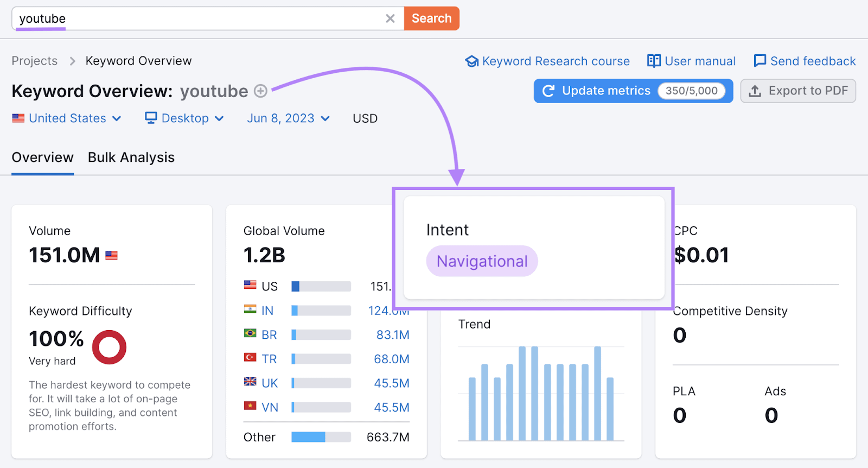Click the User manual book icon
Viewport: 868px width, 468px height.
tap(654, 61)
